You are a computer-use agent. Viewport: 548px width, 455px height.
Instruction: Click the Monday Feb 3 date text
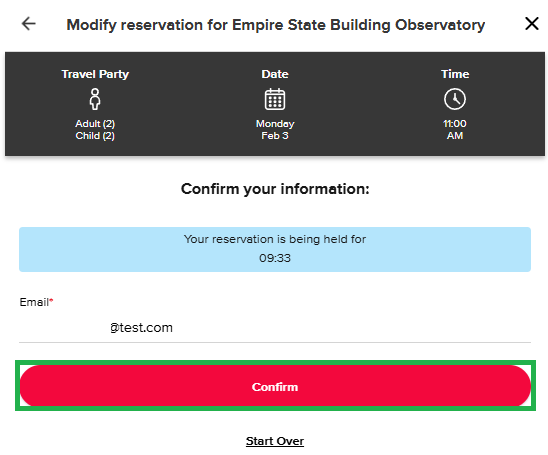pyautogui.click(x=275, y=130)
